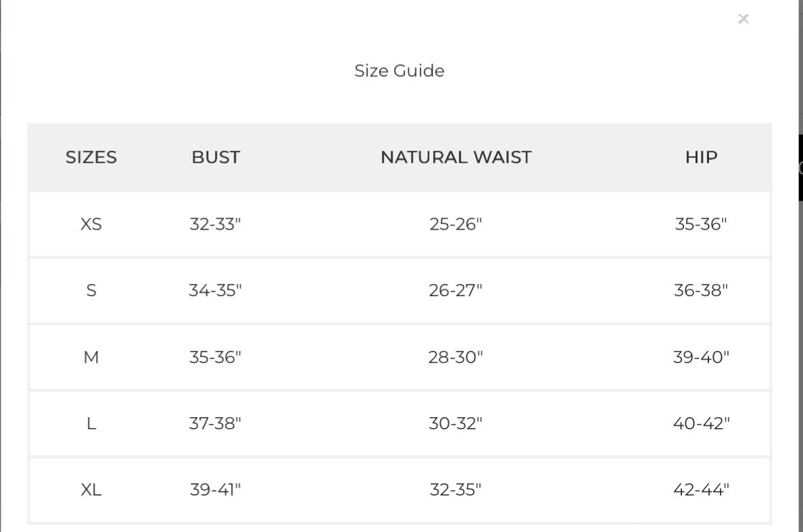Click the HIP column header
Image resolution: width=803 pixels, height=532 pixels.
click(x=701, y=158)
